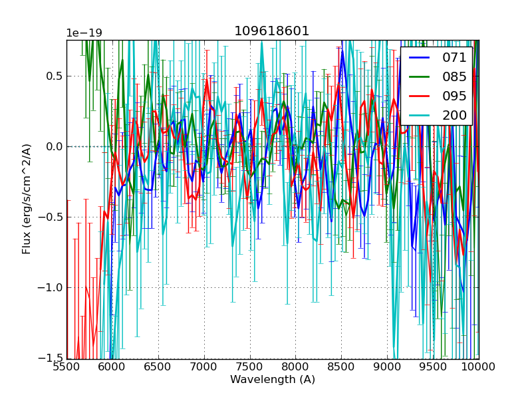Click the 10000 x-axis tick label
The height and width of the screenshot is (399, 532).
click(x=478, y=366)
